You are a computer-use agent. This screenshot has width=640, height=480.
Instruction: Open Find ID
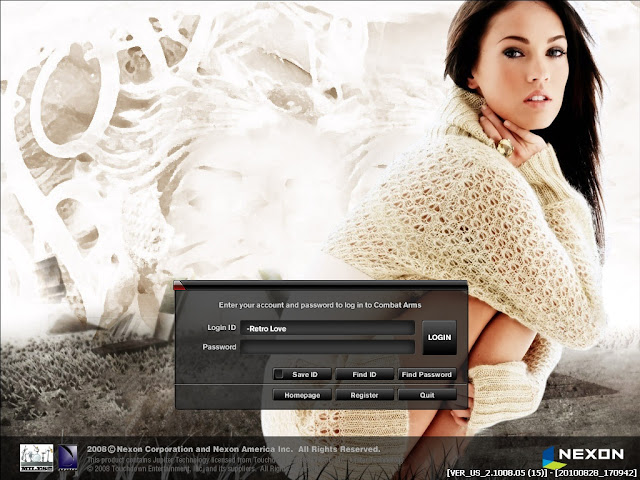point(364,374)
